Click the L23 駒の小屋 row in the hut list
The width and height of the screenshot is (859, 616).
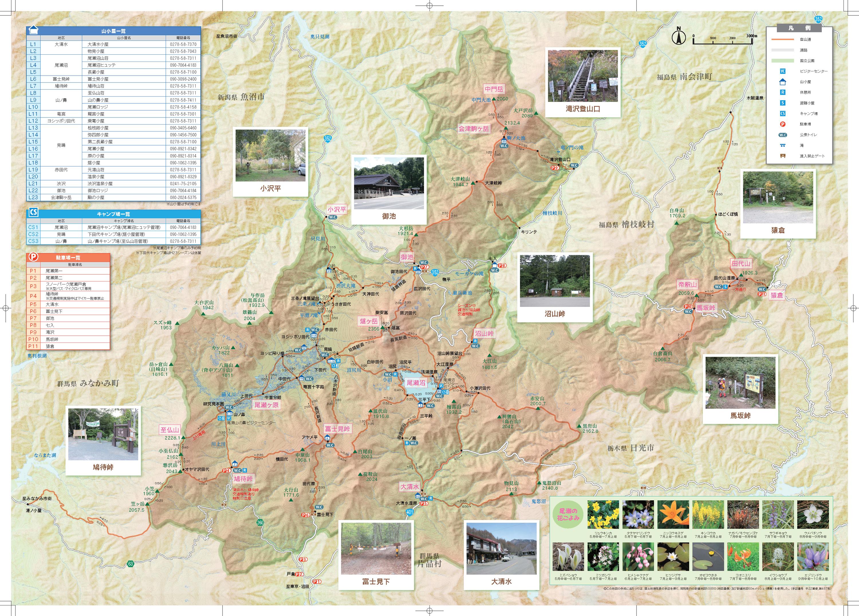pyautogui.click(x=114, y=197)
